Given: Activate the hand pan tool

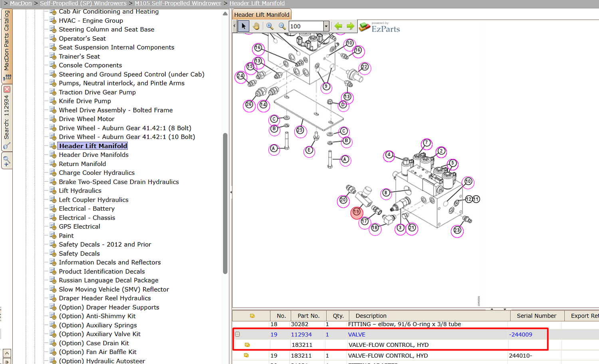Looking at the screenshot, I should click(x=256, y=26).
